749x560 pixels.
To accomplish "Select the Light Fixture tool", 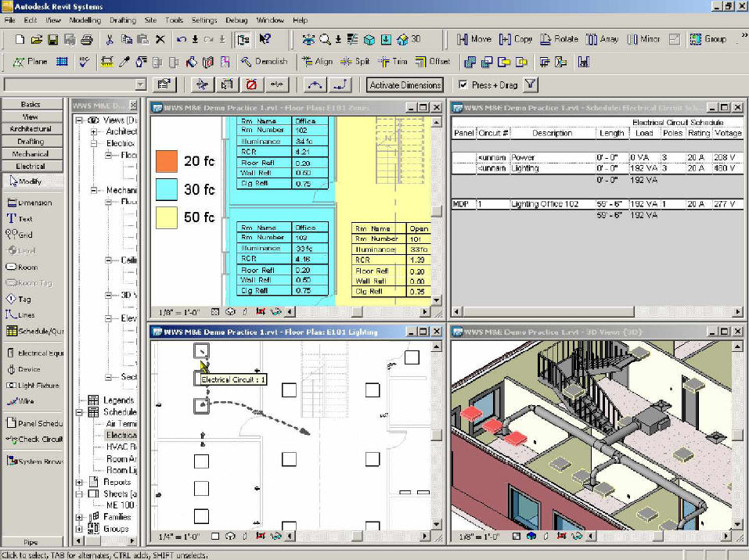I will (x=33, y=386).
